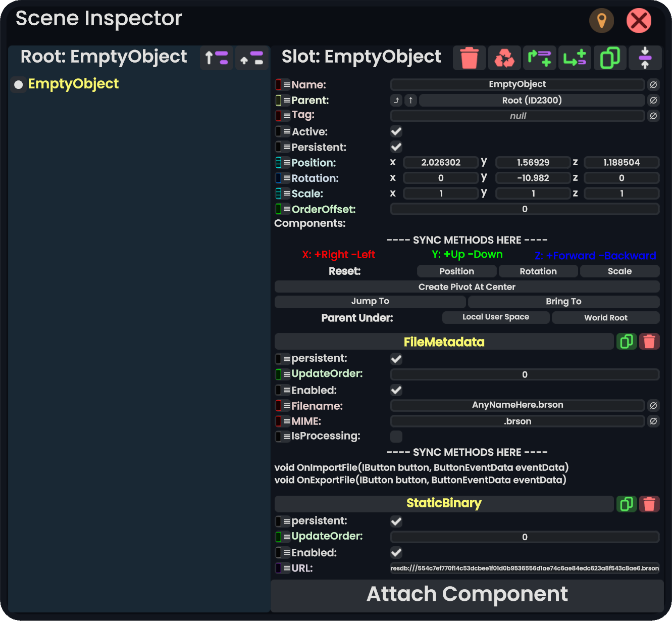Click the red trash destroy slot icon
Viewport: 672px width, 621px height.
click(x=469, y=58)
